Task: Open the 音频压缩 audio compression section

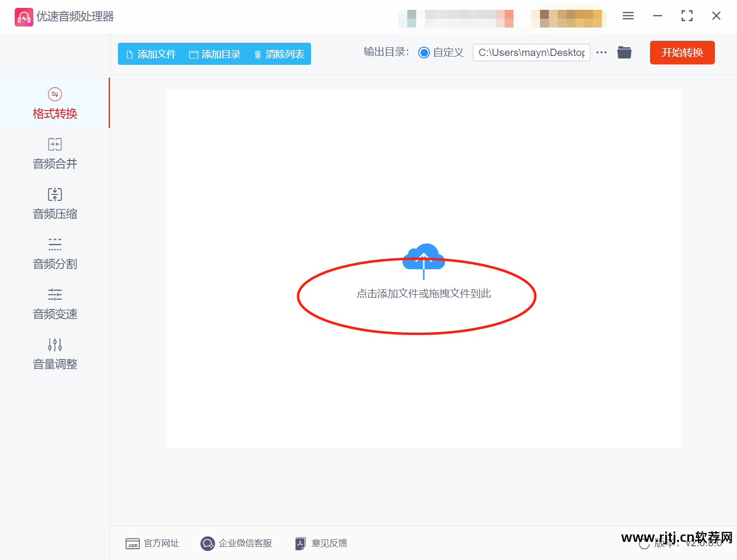Action: point(55,203)
